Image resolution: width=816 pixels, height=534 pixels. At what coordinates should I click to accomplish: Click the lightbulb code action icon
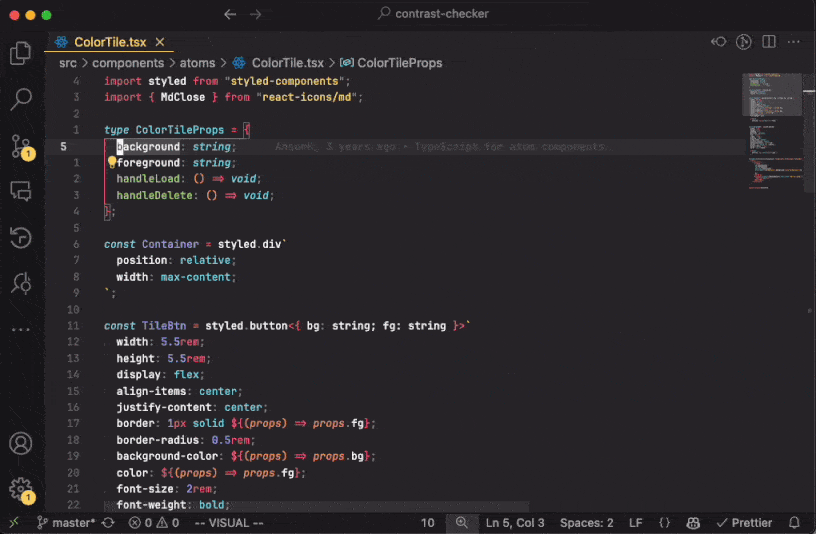point(112,162)
